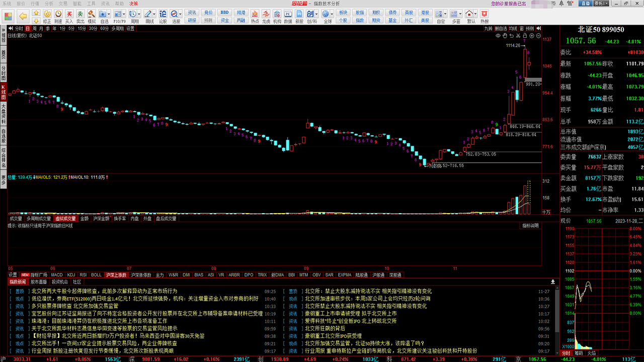Open the 分析 menu
The height and width of the screenshot is (362, 644).
pyautogui.click(x=49, y=4)
